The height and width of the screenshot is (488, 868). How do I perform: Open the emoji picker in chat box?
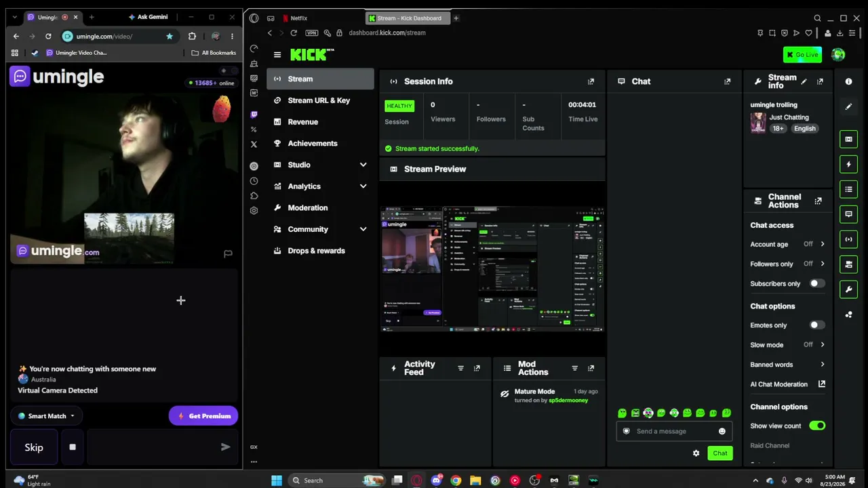[x=722, y=431]
